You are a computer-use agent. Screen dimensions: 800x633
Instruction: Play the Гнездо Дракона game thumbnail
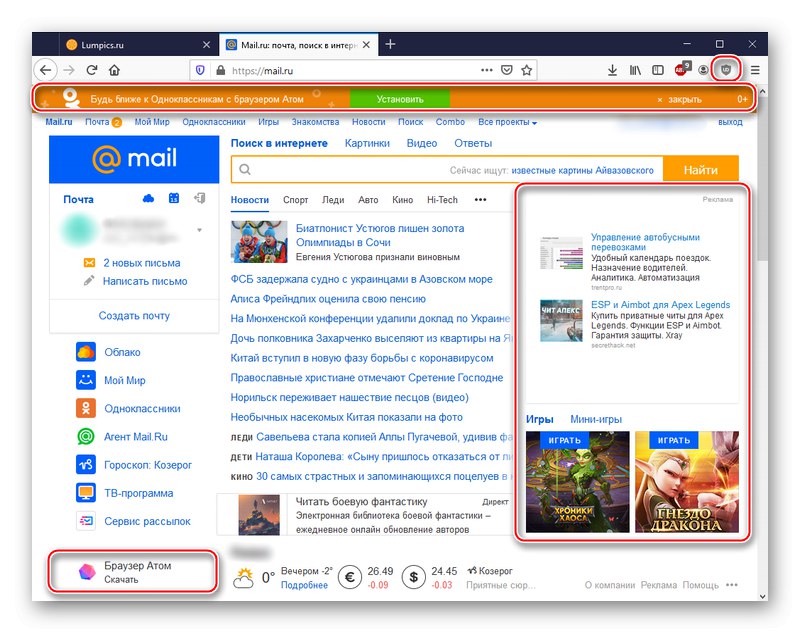pyautogui.click(x=687, y=482)
